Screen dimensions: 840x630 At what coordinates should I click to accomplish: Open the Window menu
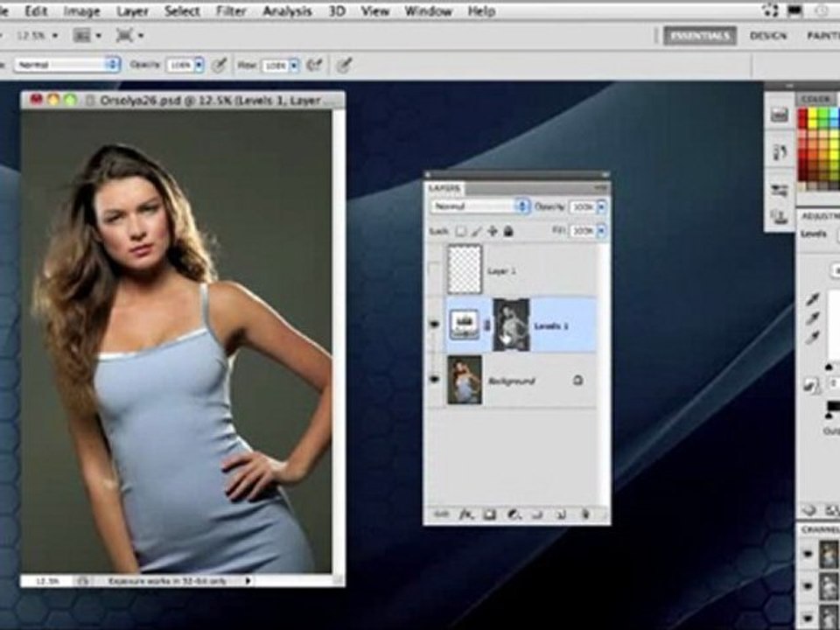tap(428, 10)
